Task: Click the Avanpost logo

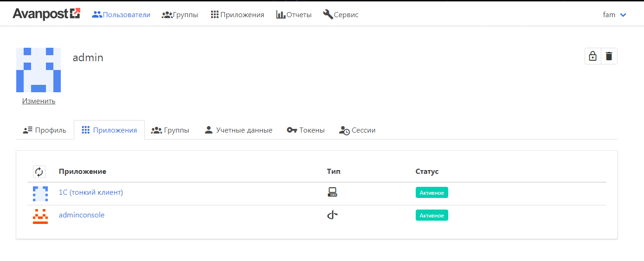Action: click(x=46, y=14)
